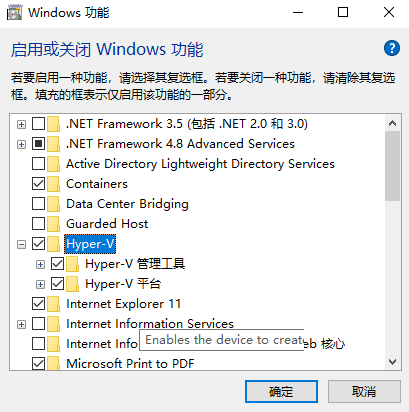Click the folder icon next to Data Center Bridging
This screenshot has width=409, height=412.
[53, 204]
